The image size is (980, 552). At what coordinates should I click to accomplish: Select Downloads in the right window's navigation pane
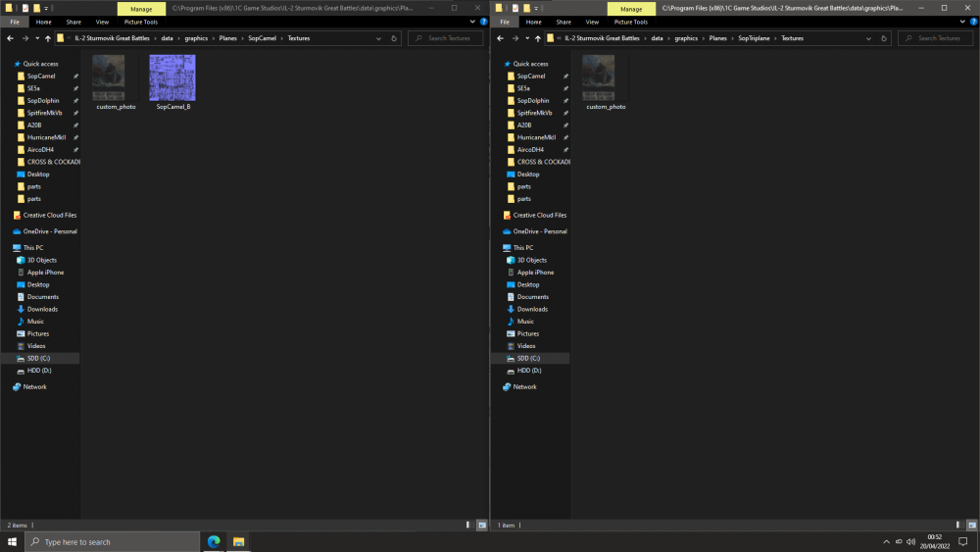click(x=532, y=309)
